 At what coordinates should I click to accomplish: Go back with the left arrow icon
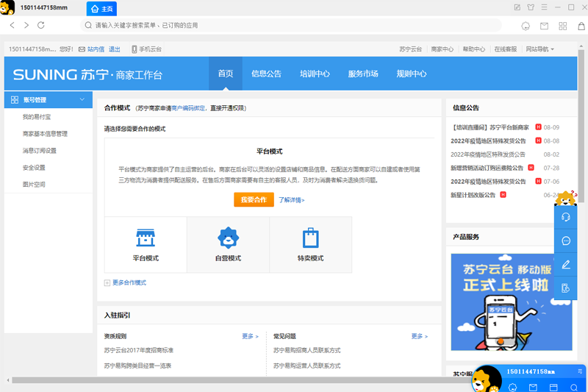click(12, 25)
